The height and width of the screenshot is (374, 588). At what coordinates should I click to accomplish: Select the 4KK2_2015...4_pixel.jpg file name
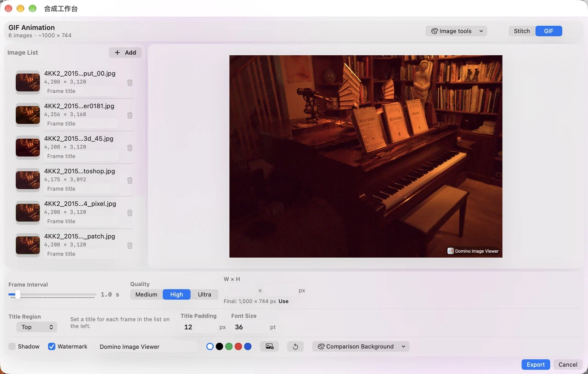click(x=80, y=204)
